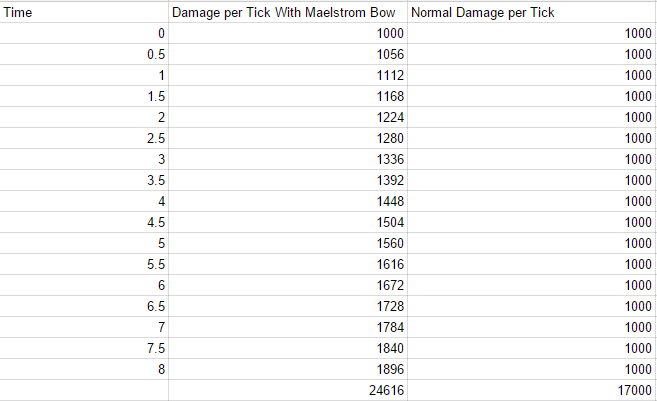
Task: Click the empty Time cell in totals row
Action: (84, 391)
